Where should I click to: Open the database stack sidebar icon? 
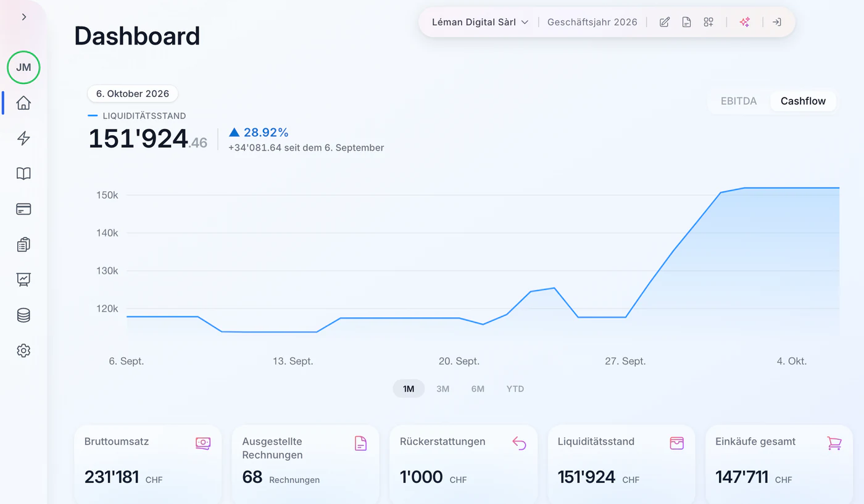tap(23, 315)
